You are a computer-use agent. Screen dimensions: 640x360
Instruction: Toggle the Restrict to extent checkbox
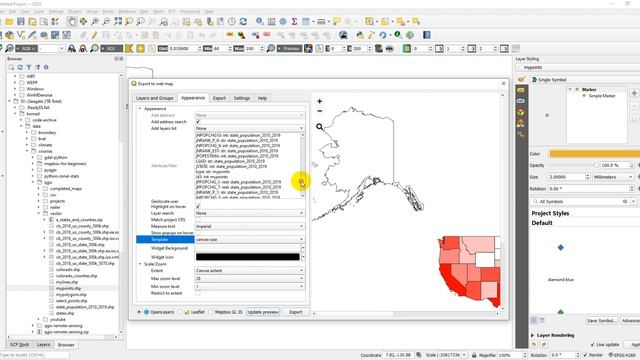coord(198,293)
